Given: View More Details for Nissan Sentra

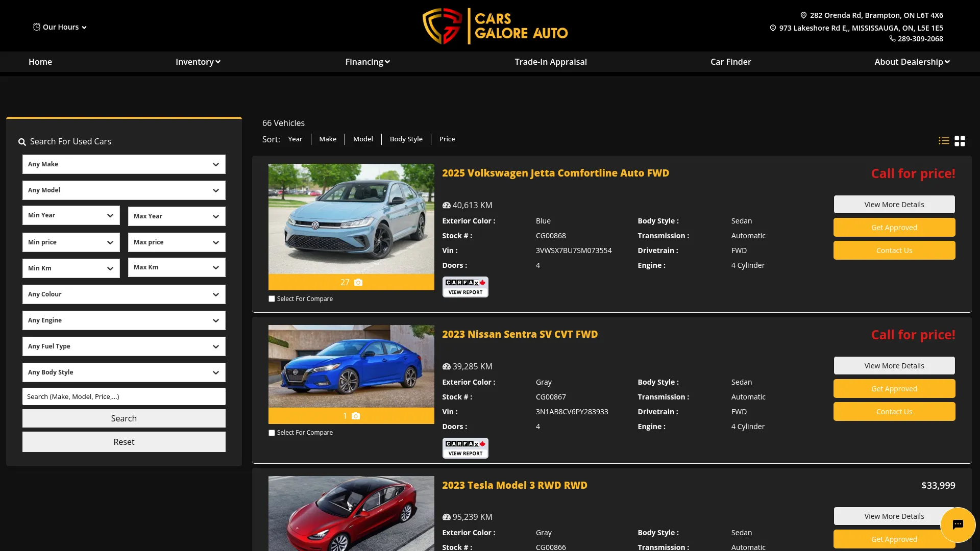Looking at the screenshot, I should pos(894,366).
